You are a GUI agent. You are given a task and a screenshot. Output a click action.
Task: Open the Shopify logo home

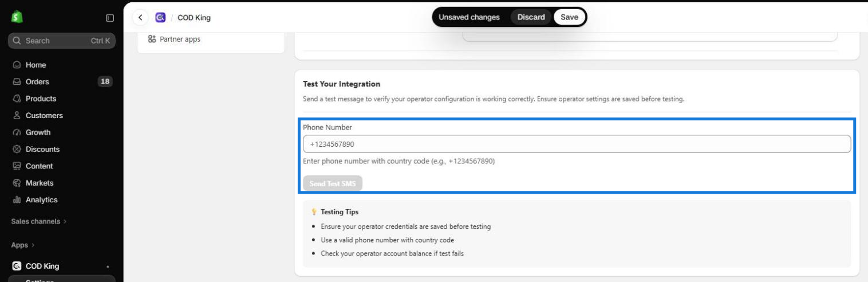tap(17, 17)
